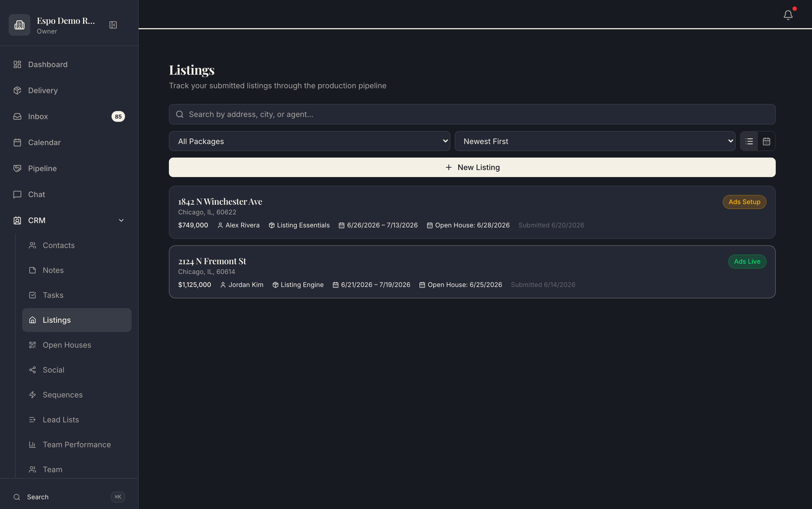812x509 pixels.
Task: Click the Espo Demo building logo
Action: [x=19, y=25]
